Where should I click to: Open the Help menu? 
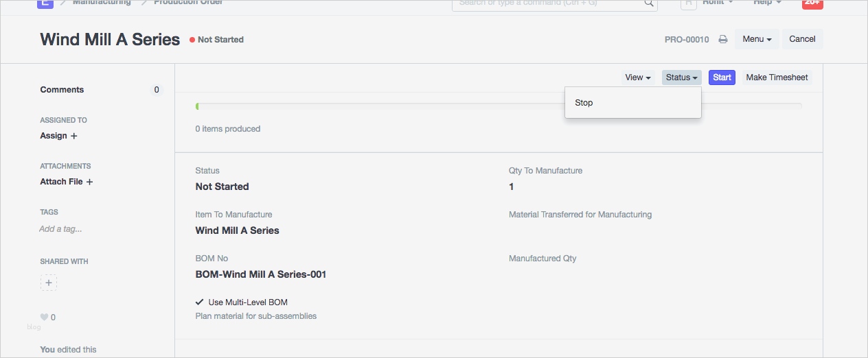click(x=767, y=3)
